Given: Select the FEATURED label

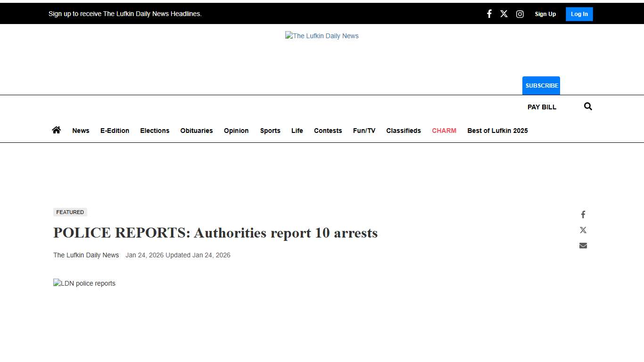Looking at the screenshot, I should point(70,212).
